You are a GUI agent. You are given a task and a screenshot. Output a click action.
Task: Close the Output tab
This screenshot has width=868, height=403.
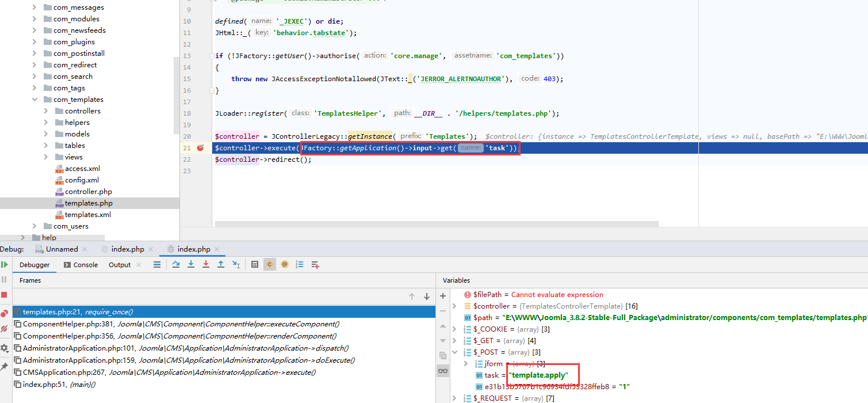(x=138, y=265)
